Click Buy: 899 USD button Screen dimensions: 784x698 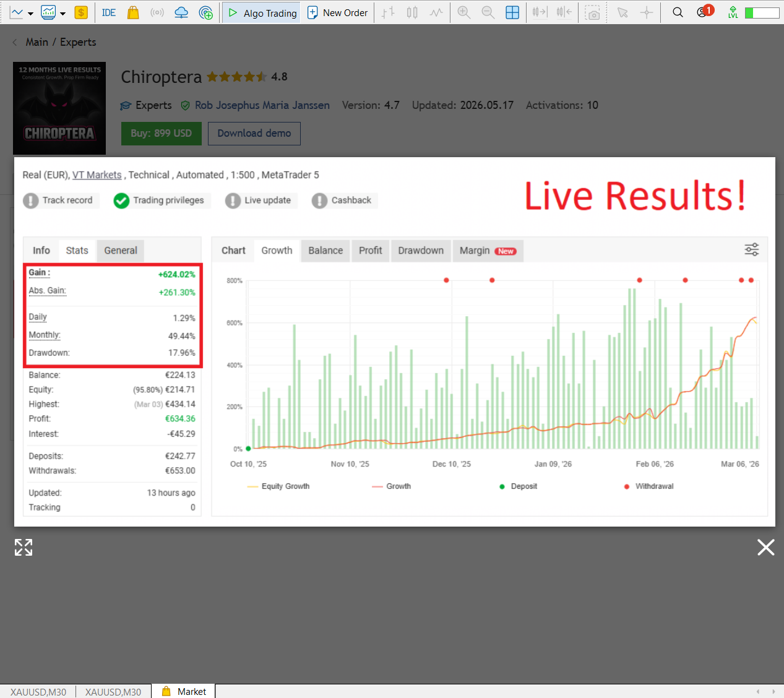click(x=162, y=133)
